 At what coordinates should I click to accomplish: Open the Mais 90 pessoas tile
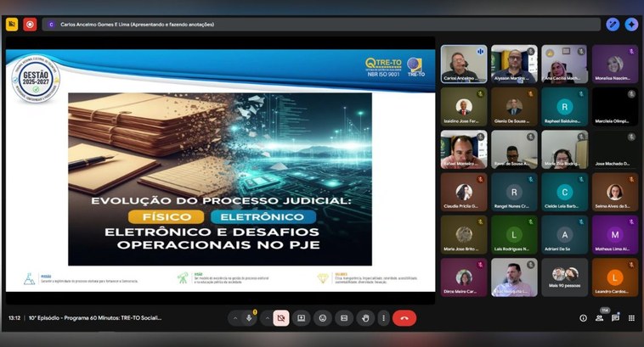[x=564, y=277]
